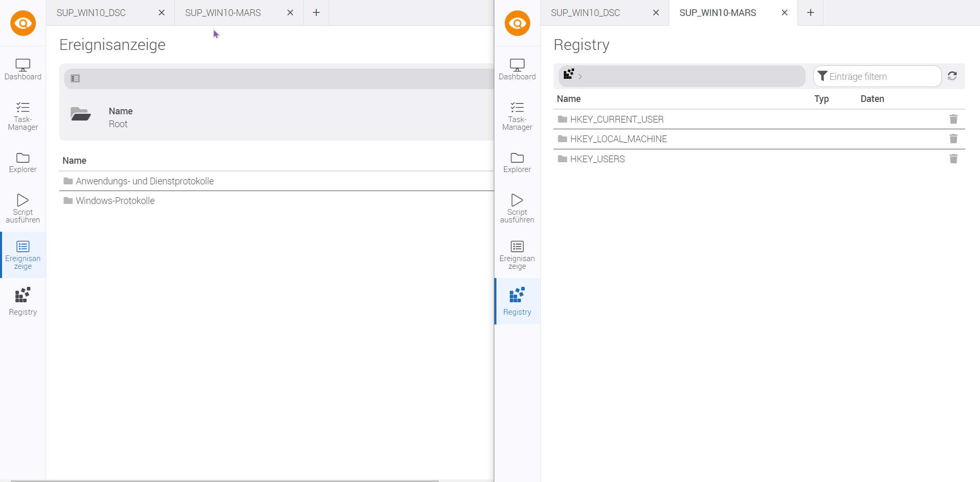Click the refresh icon beside the filter field

tap(952, 76)
